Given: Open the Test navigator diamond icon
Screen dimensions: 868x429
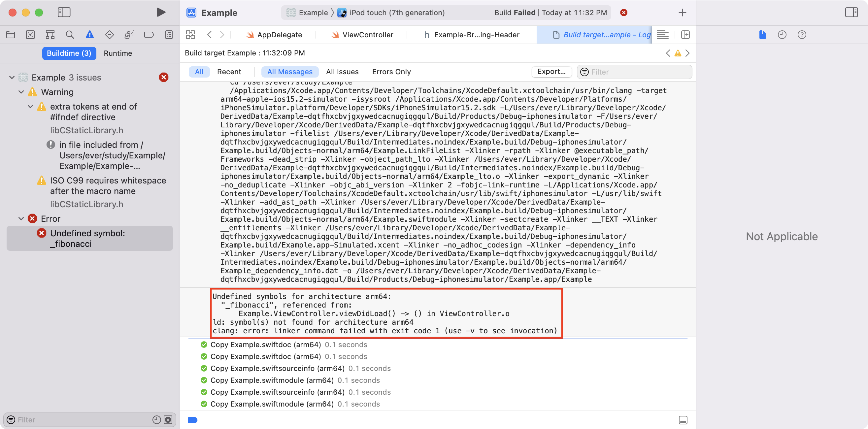Looking at the screenshot, I should (x=110, y=35).
